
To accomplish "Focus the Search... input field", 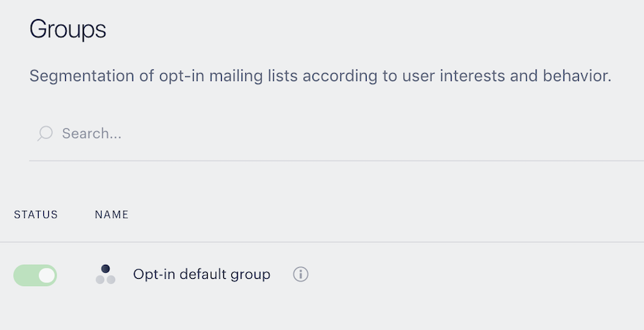I will [337, 133].
